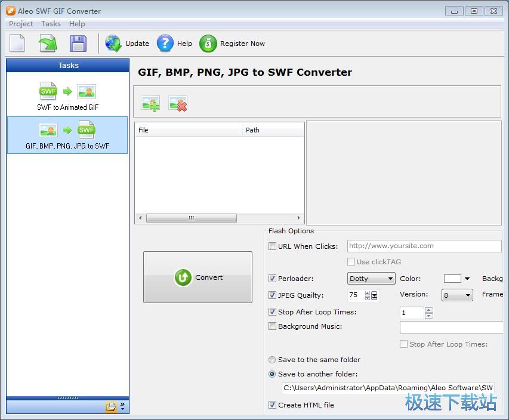Viewport: 509px width, 420px height.
Task: Click the Background Music file path field
Action: 451,327
